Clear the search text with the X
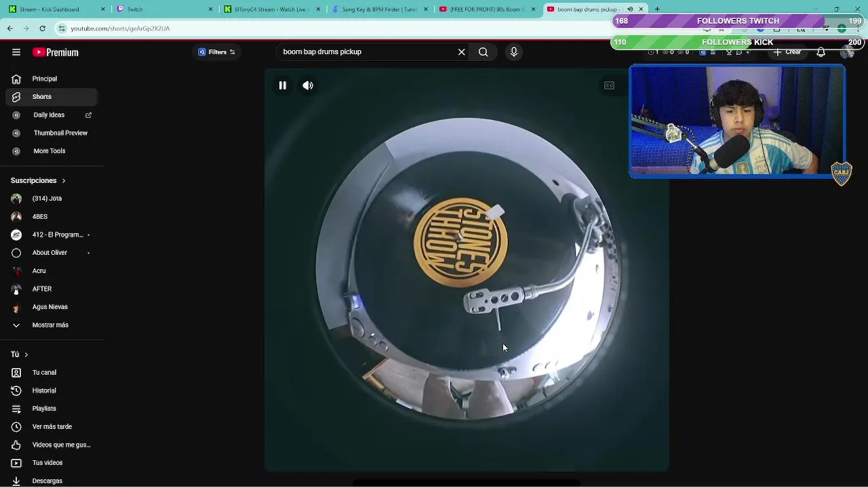The height and width of the screenshot is (488, 868). point(462,52)
